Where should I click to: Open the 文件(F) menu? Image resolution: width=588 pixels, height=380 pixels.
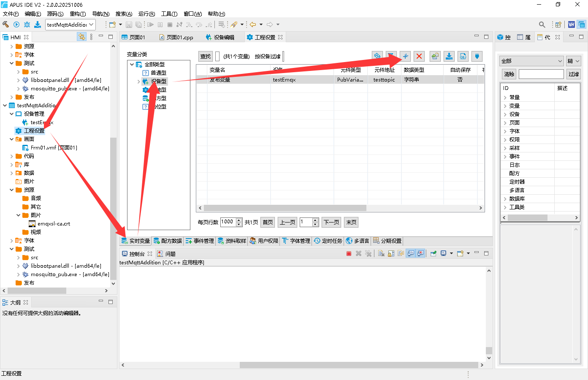(x=11, y=14)
